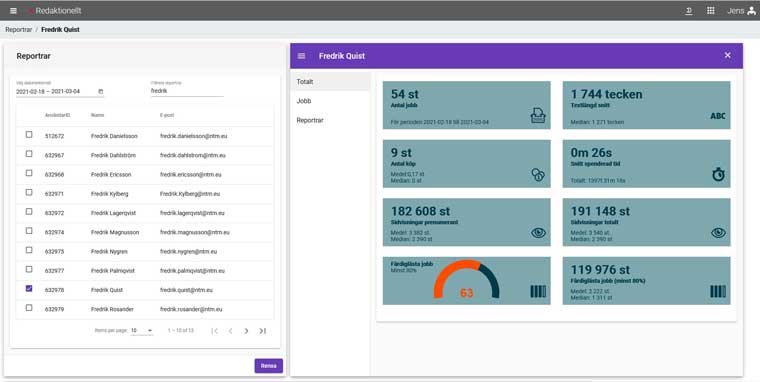Check the box for Fredrik Ericsson
760x382 pixels.
click(x=29, y=173)
